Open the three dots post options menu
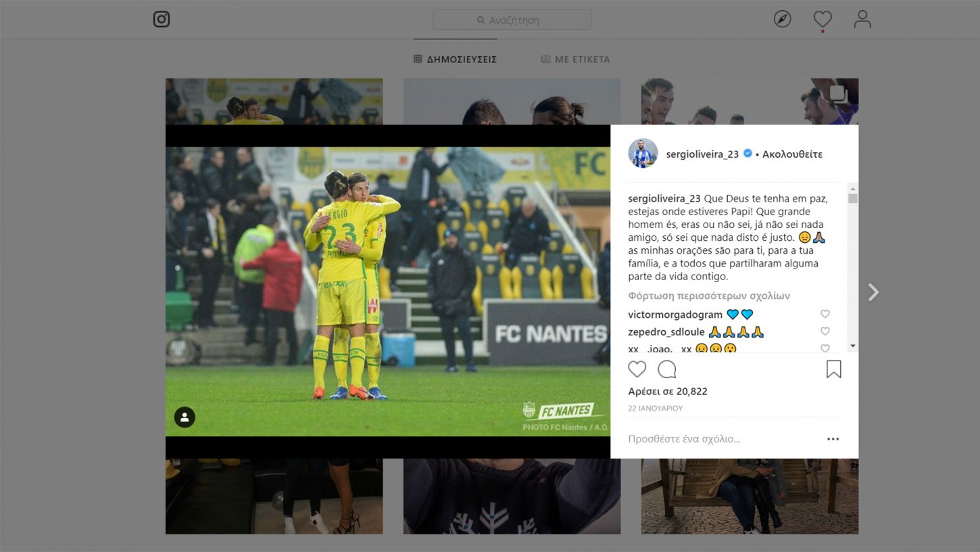 tap(833, 439)
